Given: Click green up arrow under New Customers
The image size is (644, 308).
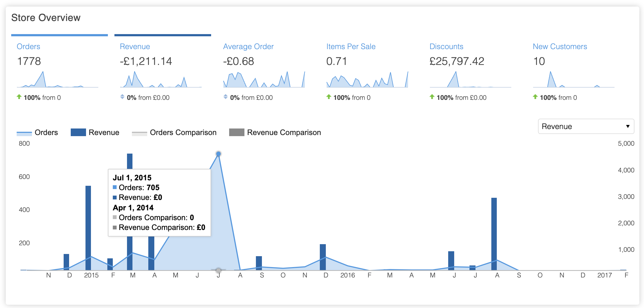Looking at the screenshot, I should point(535,97).
